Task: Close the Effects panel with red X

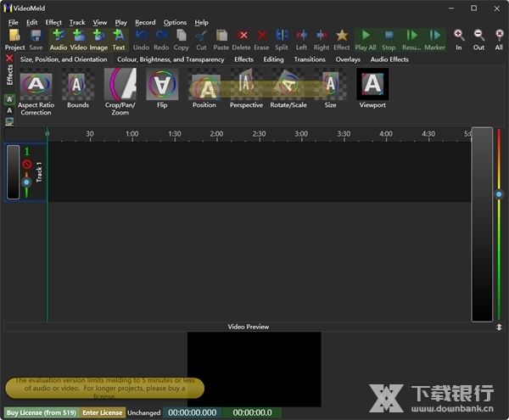Action: click(9, 59)
